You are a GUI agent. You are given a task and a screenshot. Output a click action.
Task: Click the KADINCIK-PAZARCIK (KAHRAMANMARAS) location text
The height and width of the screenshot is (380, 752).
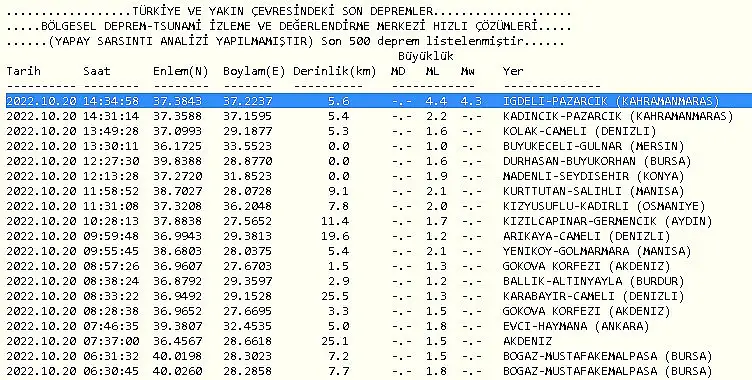(618, 116)
